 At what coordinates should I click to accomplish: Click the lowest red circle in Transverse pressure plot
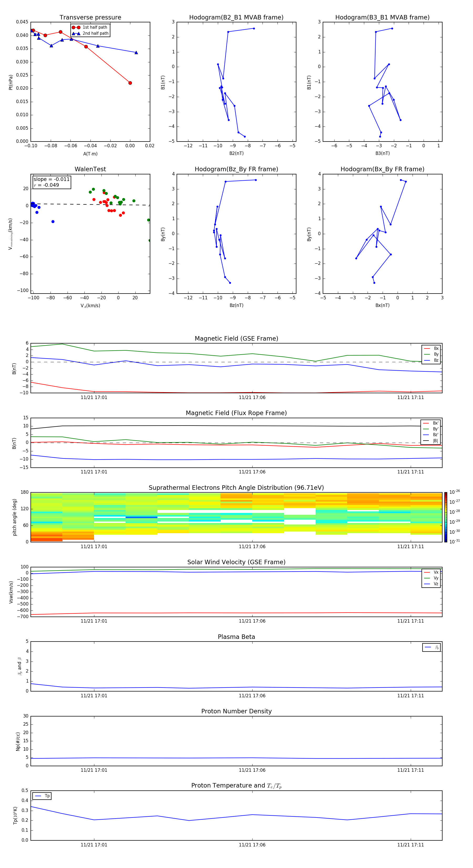pyautogui.click(x=130, y=83)
